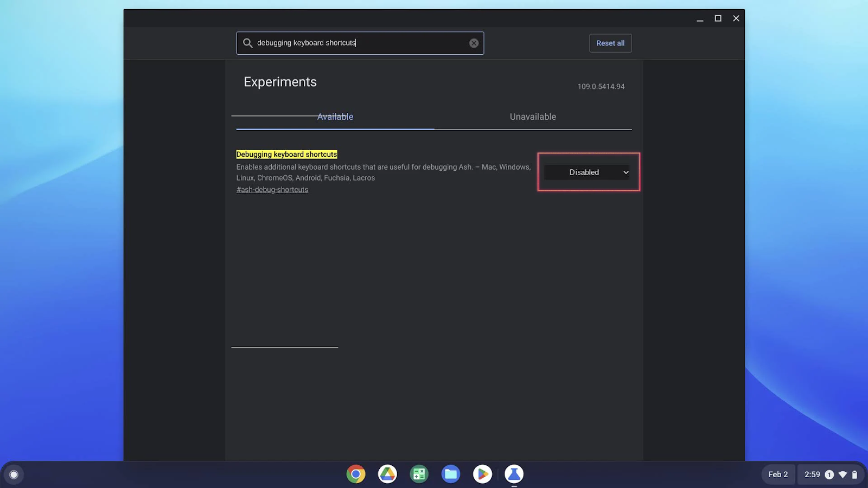
Task: Select the version number 109.0.5414.94
Action: pos(601,87)
